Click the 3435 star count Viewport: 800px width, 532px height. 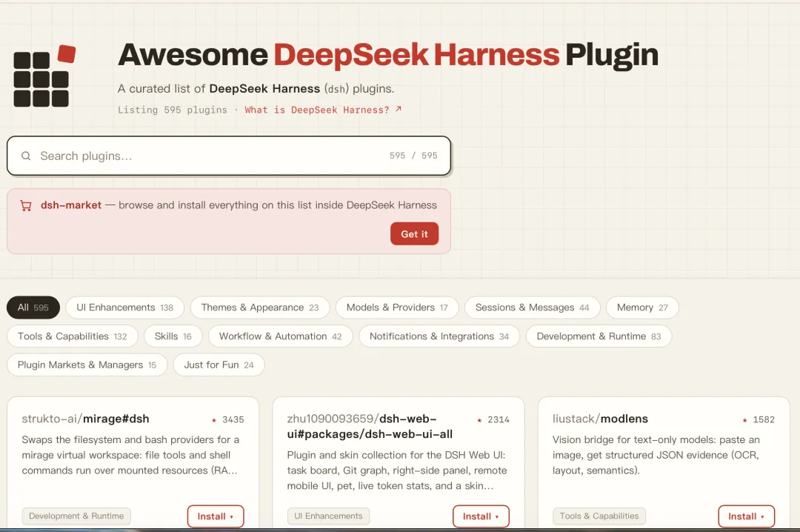(233, 419)
